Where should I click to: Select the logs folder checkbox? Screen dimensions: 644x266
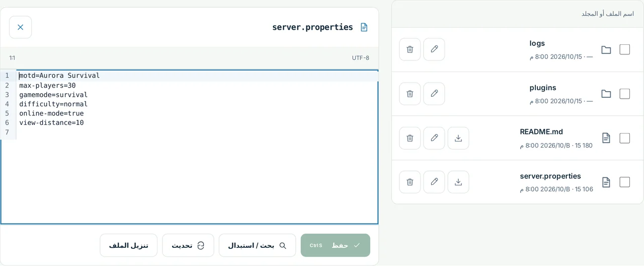click(x=625, y=49)
